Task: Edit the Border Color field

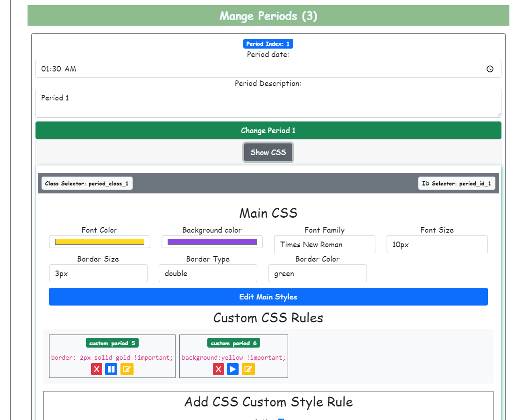Action: 317,273
